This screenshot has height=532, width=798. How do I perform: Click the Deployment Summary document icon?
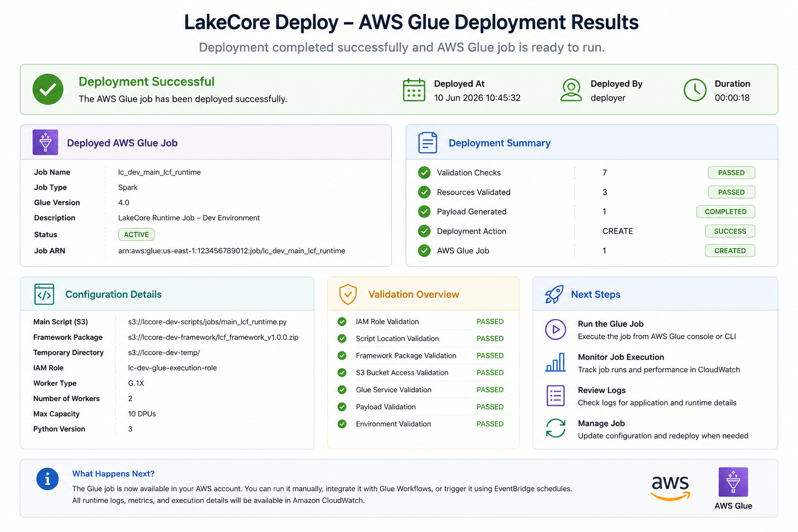click(x=428, y=143)
